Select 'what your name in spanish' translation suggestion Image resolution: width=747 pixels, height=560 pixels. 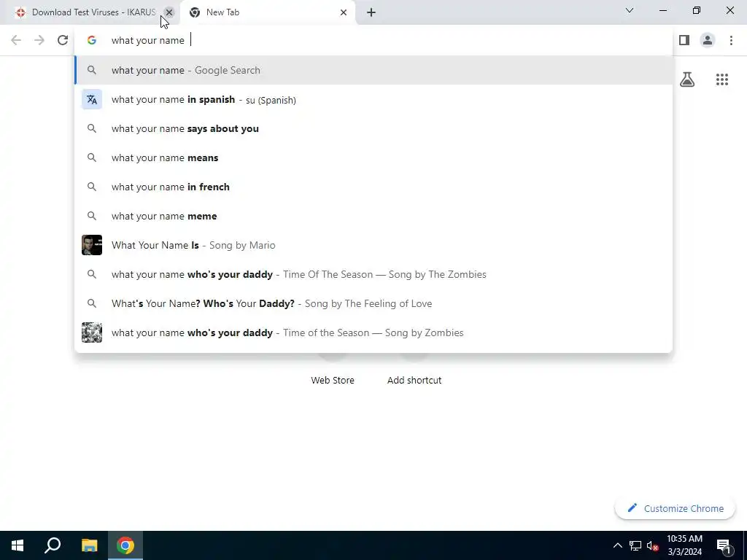click(373, 99)
